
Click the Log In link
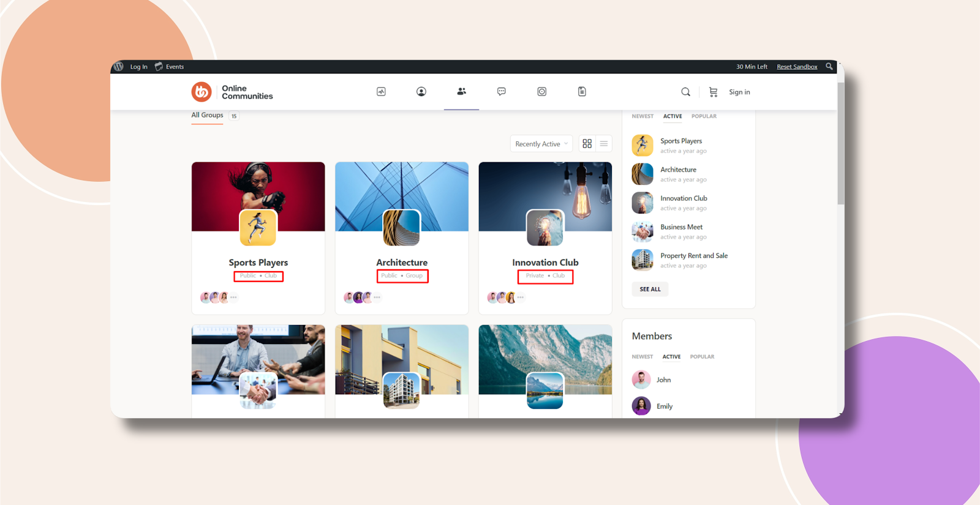pyautogui.click(x=138, y=67)
